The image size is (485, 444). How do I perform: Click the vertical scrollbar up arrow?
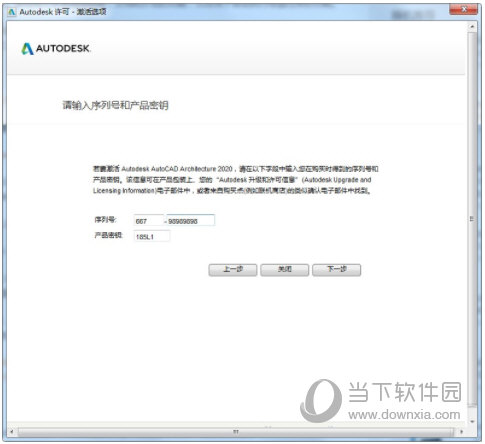(472, 26)
